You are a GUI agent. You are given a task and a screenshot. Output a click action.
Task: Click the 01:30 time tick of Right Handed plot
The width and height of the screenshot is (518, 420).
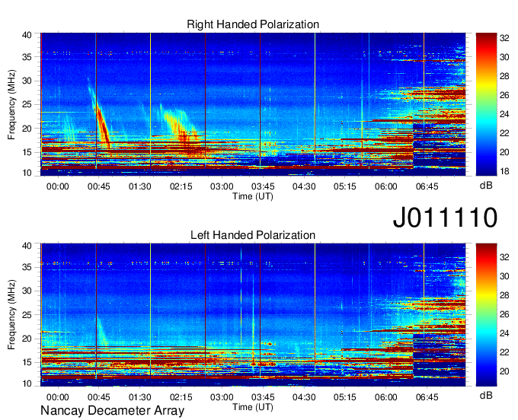click(x=139, y=186)
